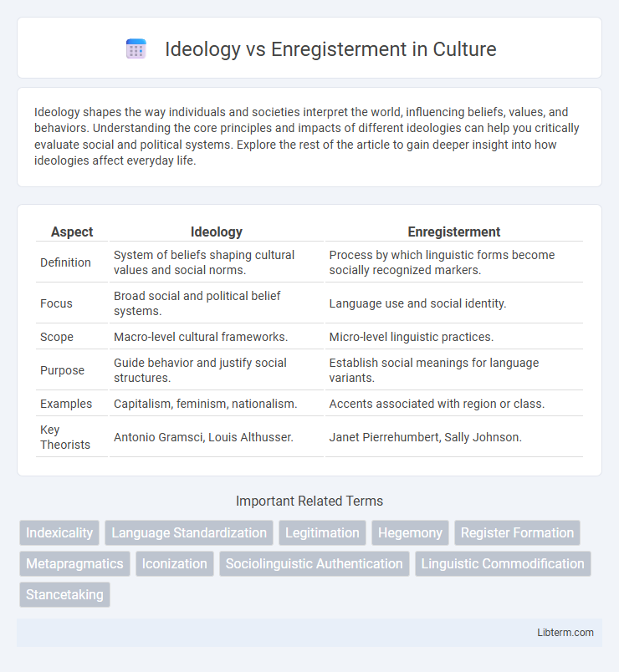Click the Stancetaking term tag

64,594
